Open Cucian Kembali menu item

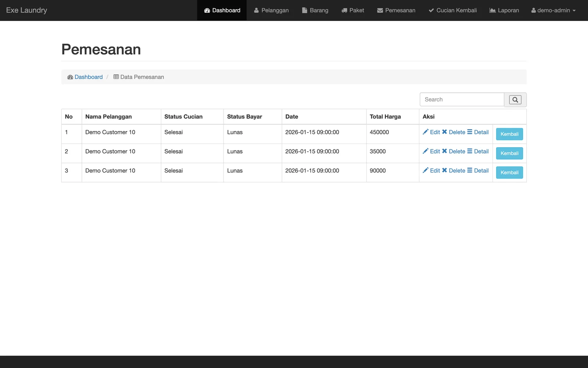tap(452, 10)
